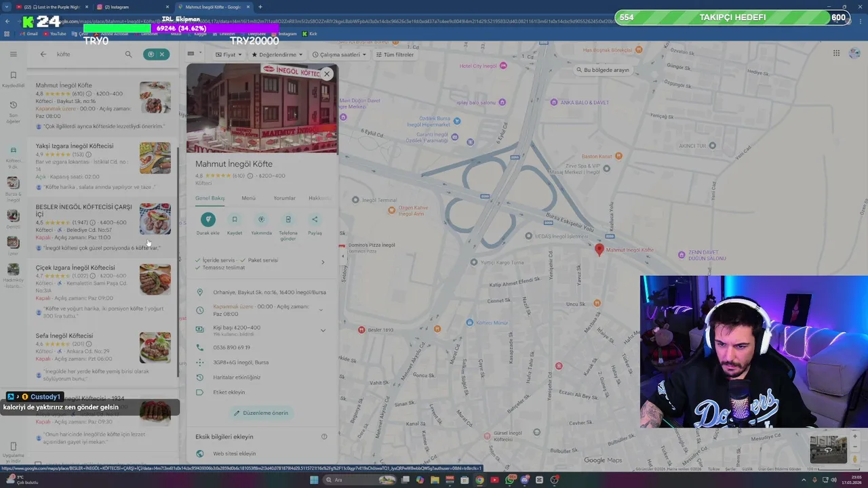
Task: Open the Google apps grid icon
Action: click(x=836, y=53)
